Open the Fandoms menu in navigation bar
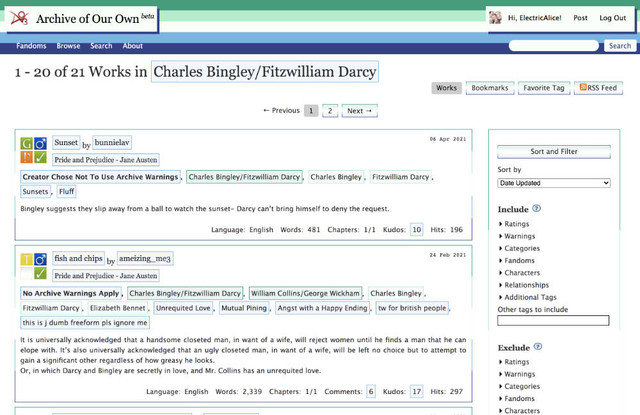This screenshot has height=415, width=640. pos(31,46)
